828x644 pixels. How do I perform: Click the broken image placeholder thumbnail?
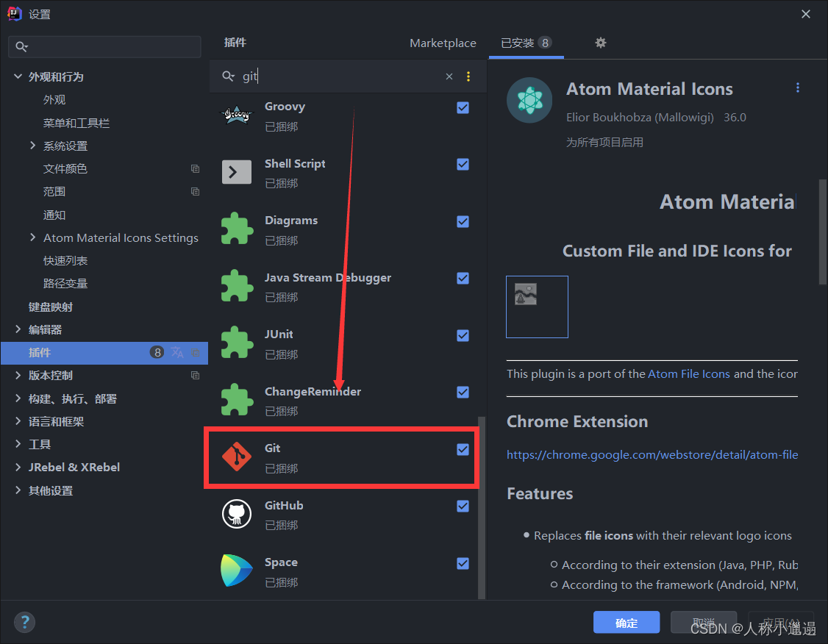(537, 307)
